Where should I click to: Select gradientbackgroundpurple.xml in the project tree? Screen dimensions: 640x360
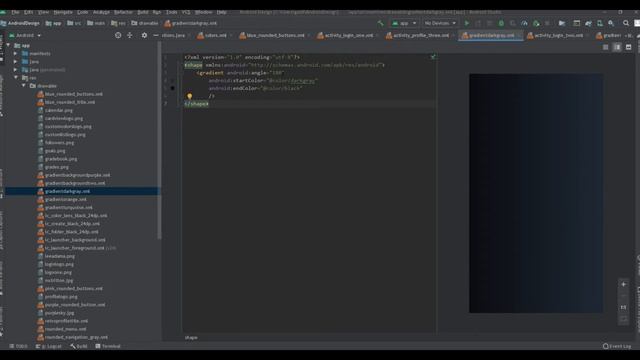pyautogui.click(x=77, y=175)
